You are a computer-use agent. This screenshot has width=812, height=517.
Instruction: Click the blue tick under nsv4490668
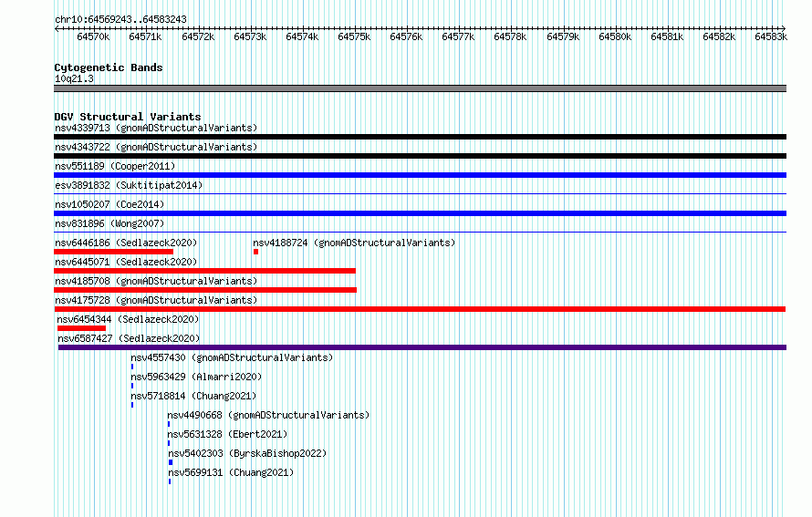pos(169,424)
